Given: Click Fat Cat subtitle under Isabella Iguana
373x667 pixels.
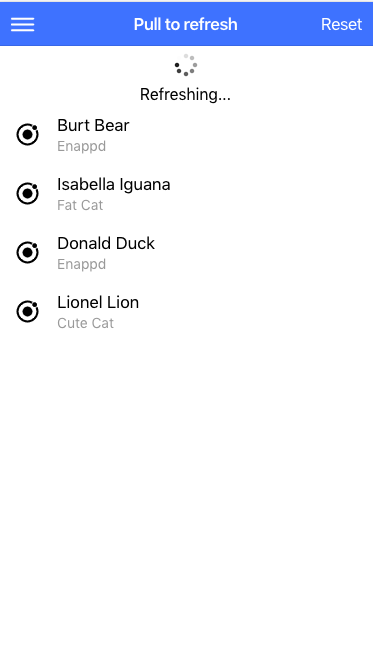Looking at the screenshot, I should [80, 205].
